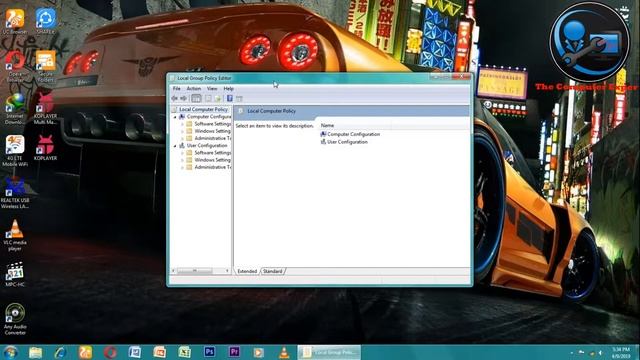Select the single KOPLAYER desktop icon

click(x=45, y=148)
